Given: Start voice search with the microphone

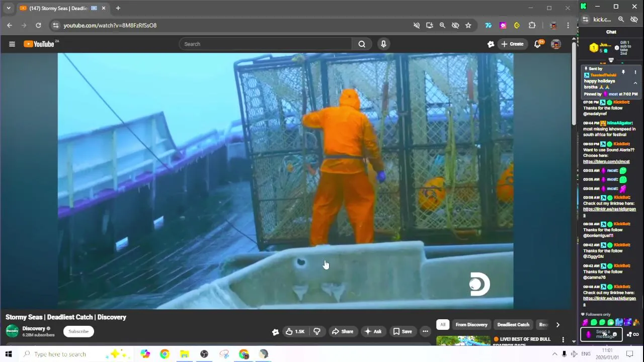Looking at the screenshot, I should [x=383, y=44].
